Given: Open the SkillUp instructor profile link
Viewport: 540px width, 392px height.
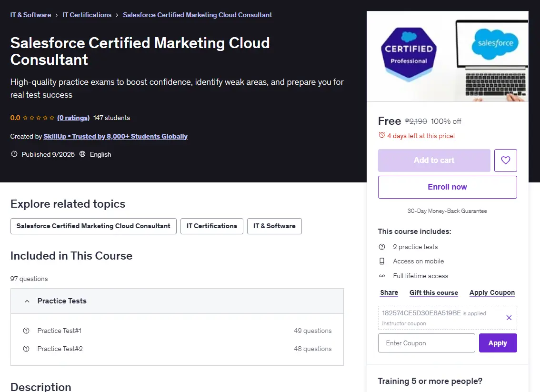Looking at the screenshot, I should (x=115, y=136).
